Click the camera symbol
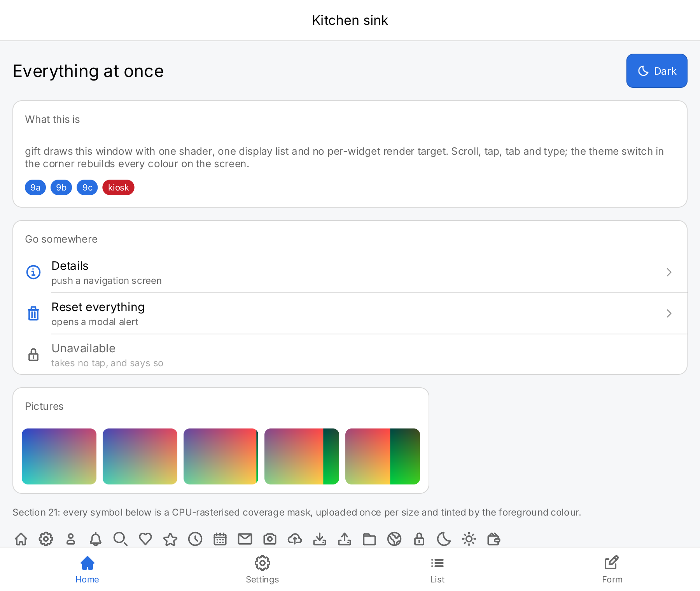The width and height of the screenshot is (700, 591). tap(270, 539)
